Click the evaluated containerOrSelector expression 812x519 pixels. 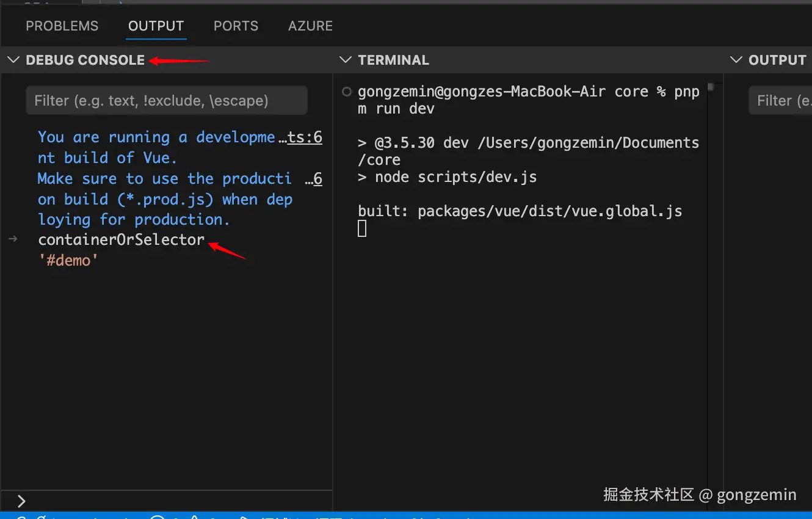[x=121, y=239]
